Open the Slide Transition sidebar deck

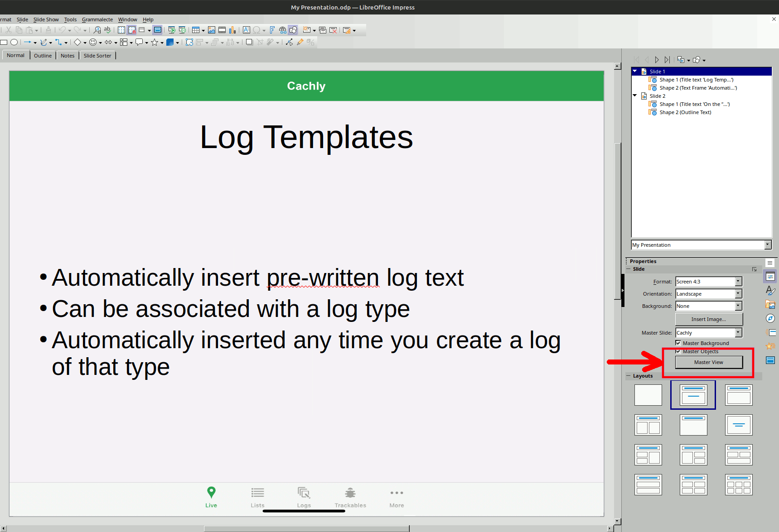[770, 332]
